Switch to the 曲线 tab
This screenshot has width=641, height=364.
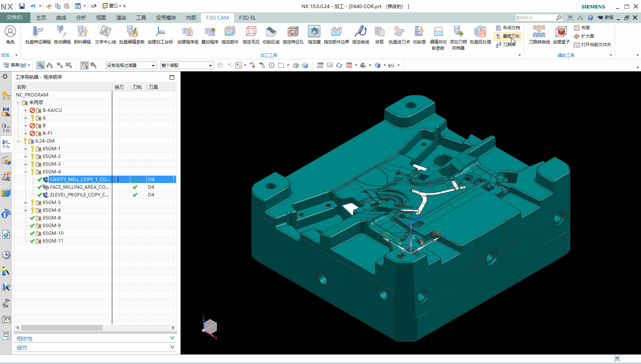tap(61, 18)
